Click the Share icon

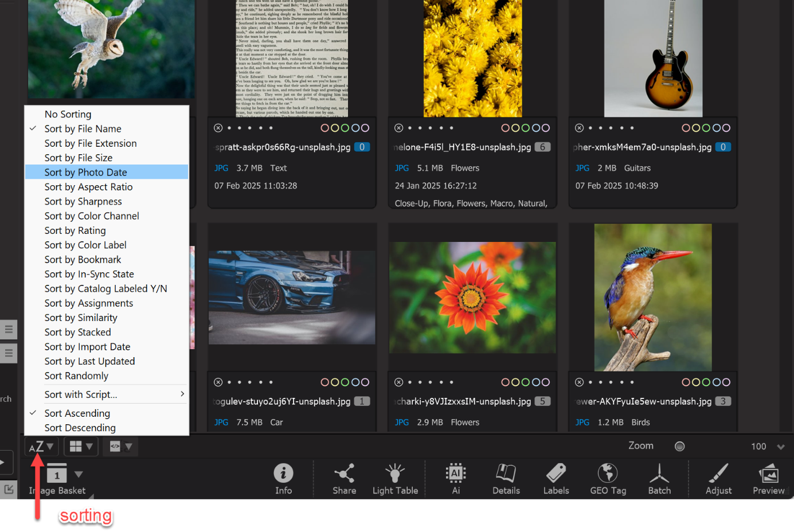pyautogui.click(x=344, y=474)
